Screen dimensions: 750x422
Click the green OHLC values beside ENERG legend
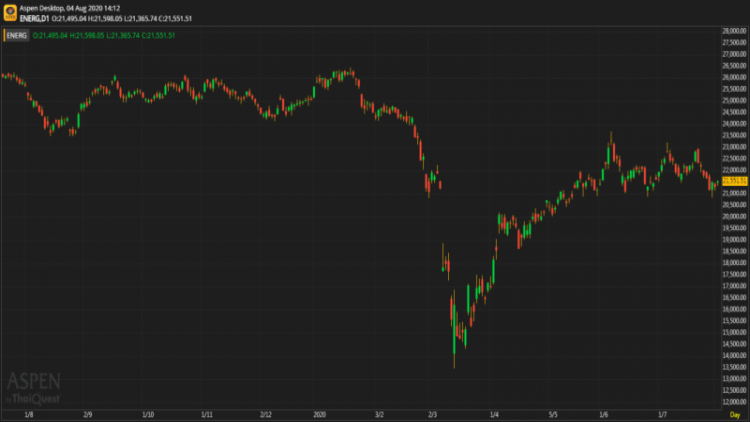[x=104, y=35]
